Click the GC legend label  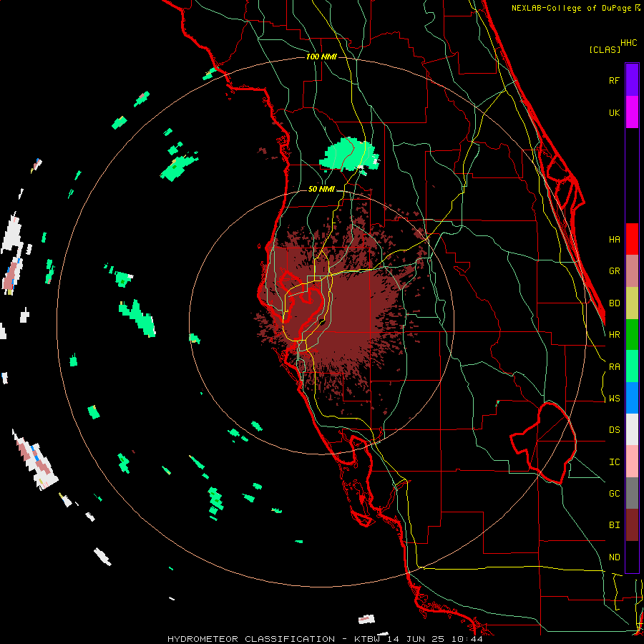click(614, 494)
